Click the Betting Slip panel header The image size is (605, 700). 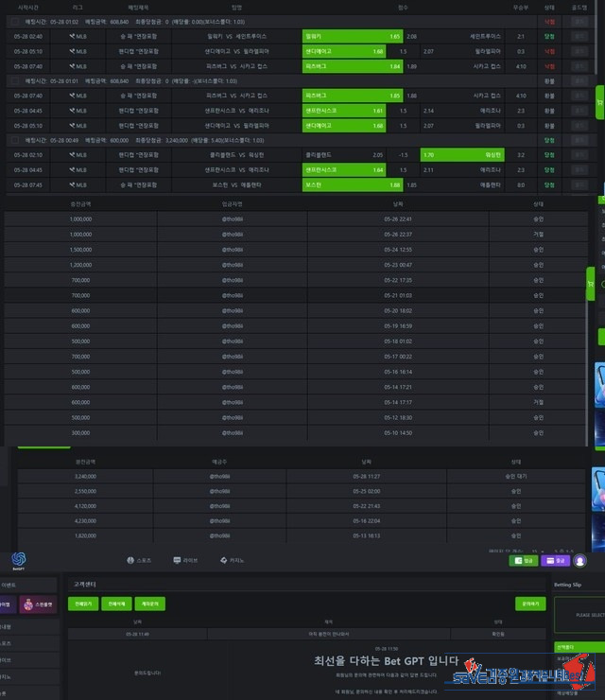(567, 585)
